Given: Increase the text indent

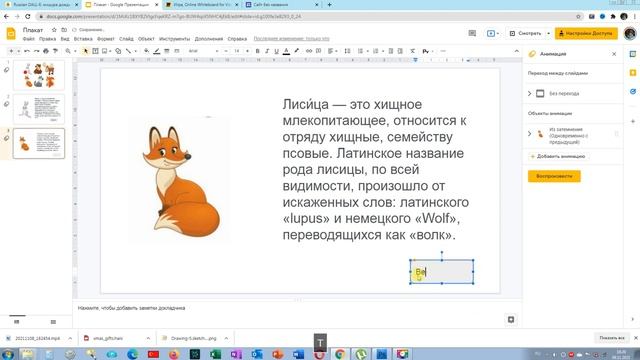Looking at the screenshot, I should [400, 51].
